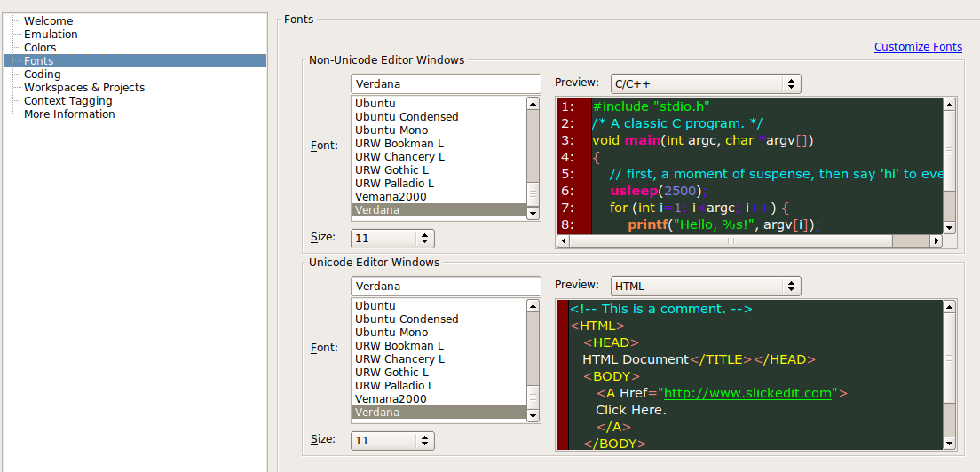Open Workspaces & Projects page
Viewport: 980px width, 472px height.
coord(84,88)
